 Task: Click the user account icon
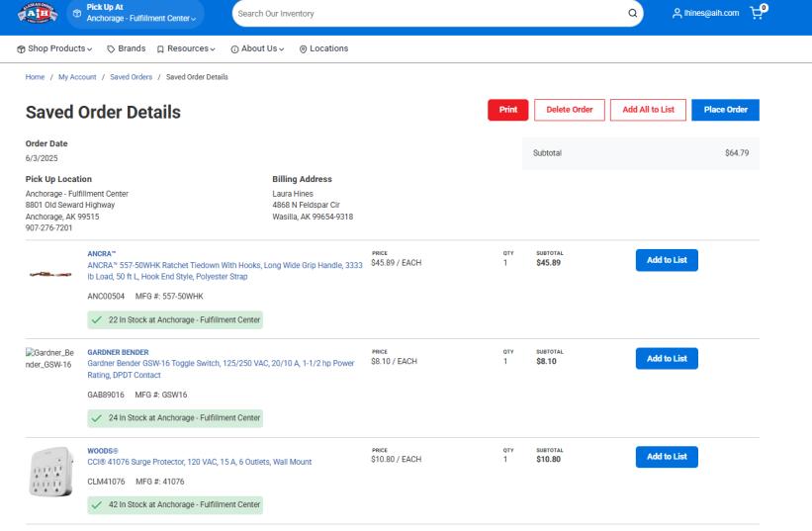pos(676,13)
